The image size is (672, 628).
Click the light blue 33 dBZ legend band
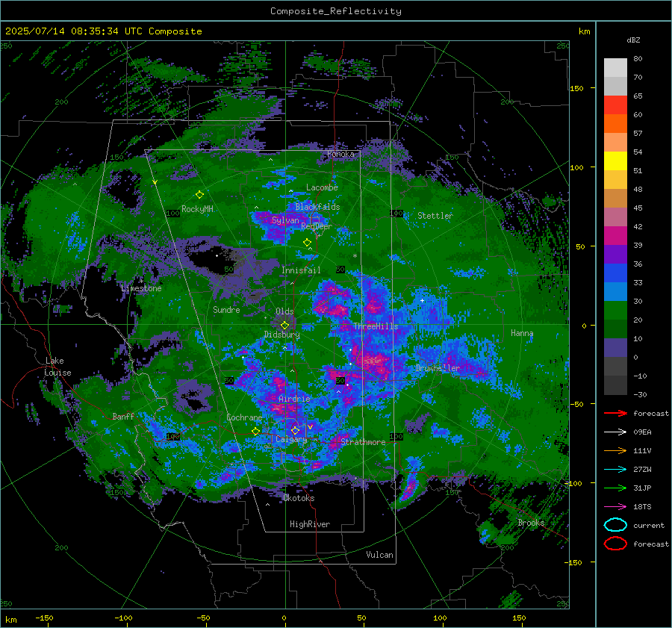point(615,291)
